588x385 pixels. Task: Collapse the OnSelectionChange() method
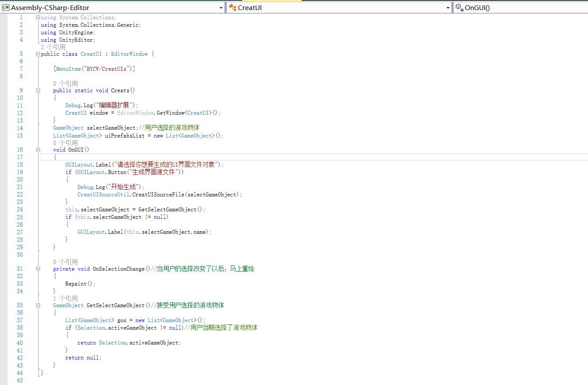point(38,269)
